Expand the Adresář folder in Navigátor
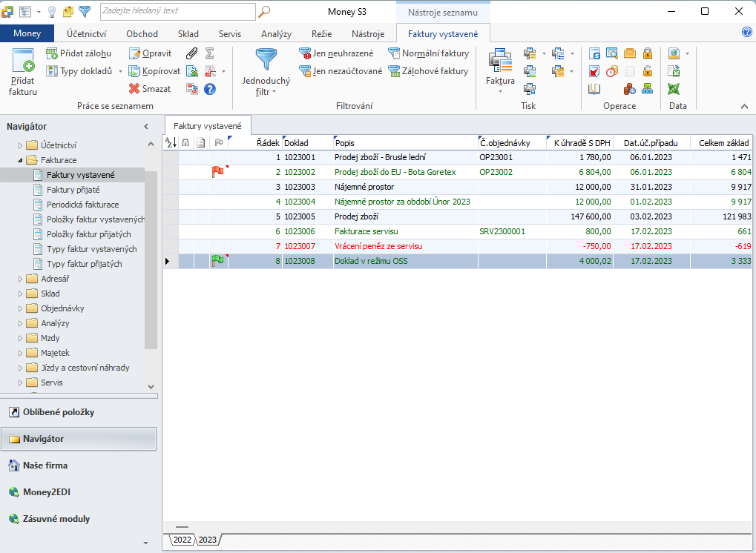Viewport: 756px width, 553px height. (x=20, y=279)
